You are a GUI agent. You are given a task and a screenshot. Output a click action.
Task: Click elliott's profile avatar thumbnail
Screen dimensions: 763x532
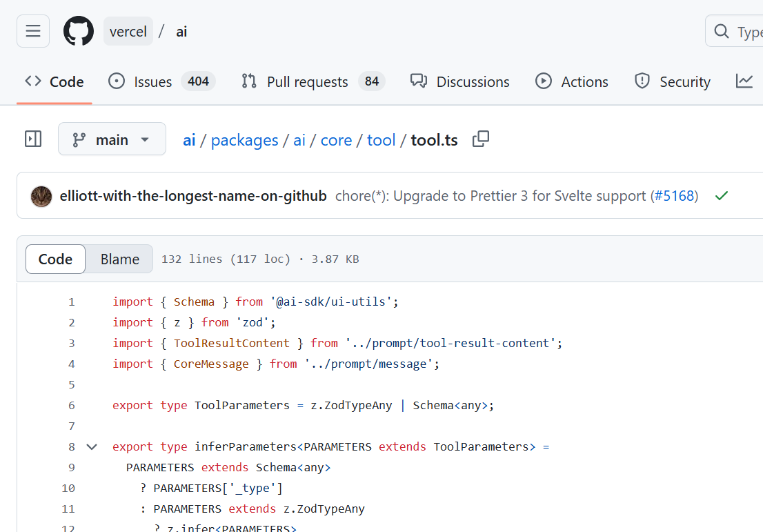pyautogui.click(x=41, y=196)
